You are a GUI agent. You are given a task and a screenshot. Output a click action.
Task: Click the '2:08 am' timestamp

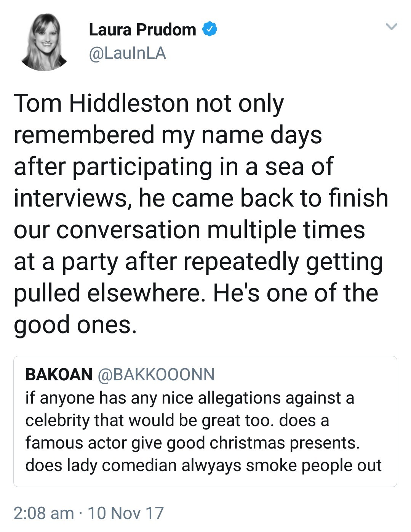tap(44, 513)
